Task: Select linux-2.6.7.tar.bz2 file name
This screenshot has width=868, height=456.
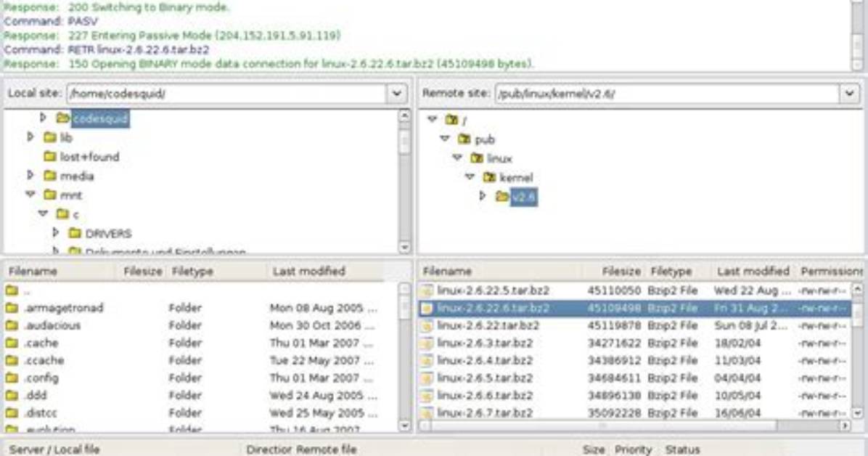Action: (485, 412)
